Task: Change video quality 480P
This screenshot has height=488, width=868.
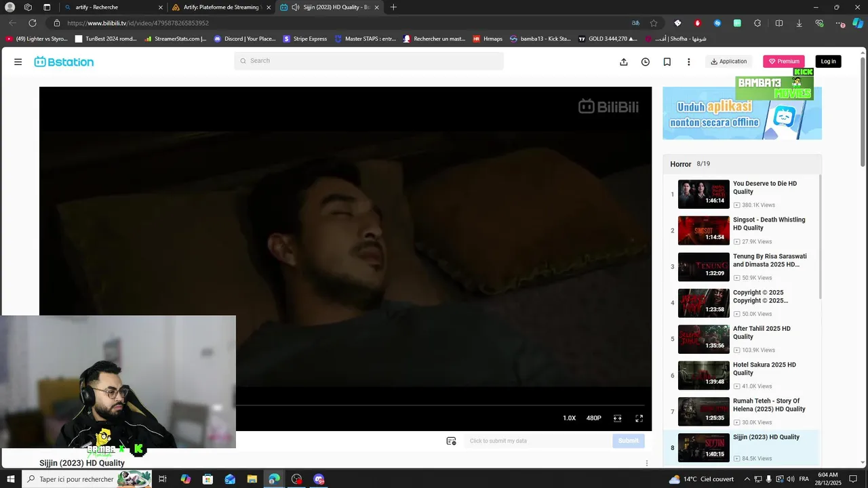Action: click(x=594, y=418)
